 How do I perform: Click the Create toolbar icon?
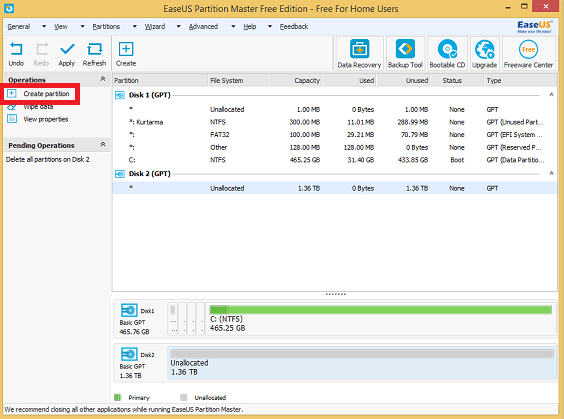[126, 49]
